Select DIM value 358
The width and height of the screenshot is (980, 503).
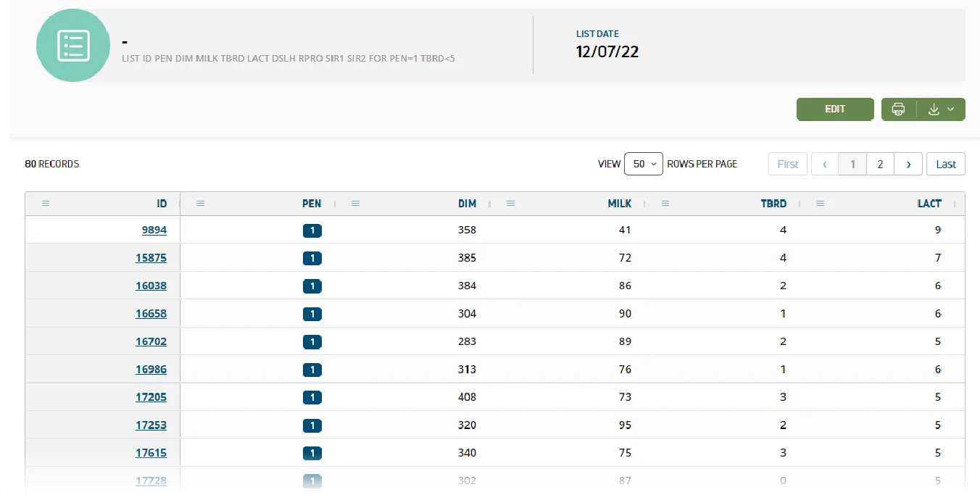pos(467,230)
